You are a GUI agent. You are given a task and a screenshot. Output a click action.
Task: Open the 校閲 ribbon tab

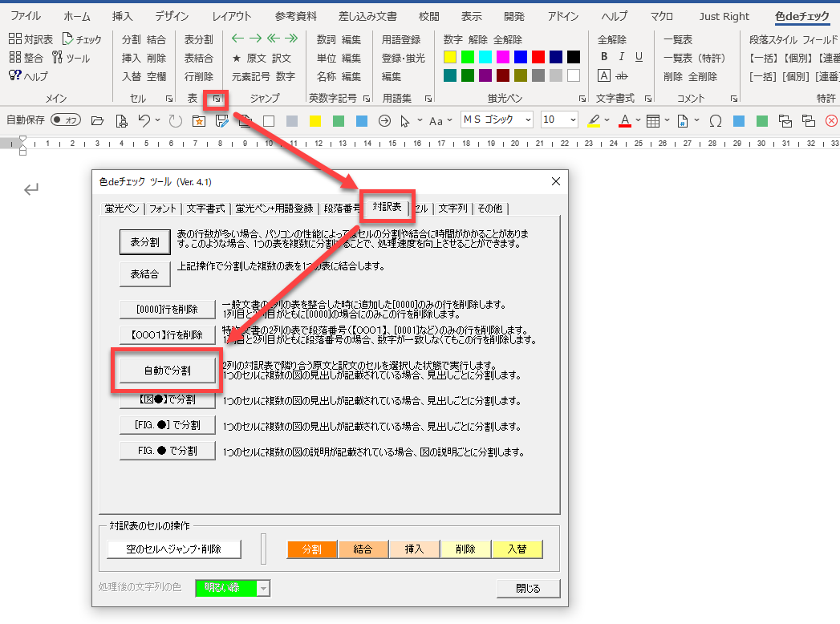tap(429, 16)
